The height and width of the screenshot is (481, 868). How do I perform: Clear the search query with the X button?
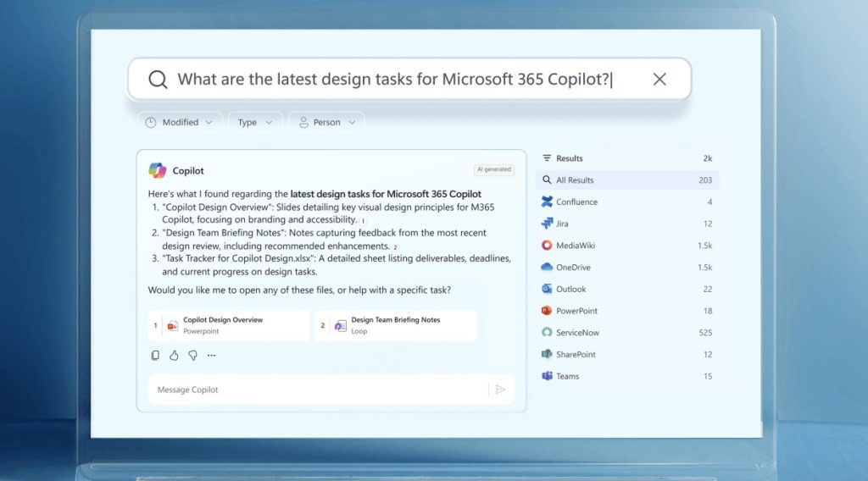click(659, 79)
